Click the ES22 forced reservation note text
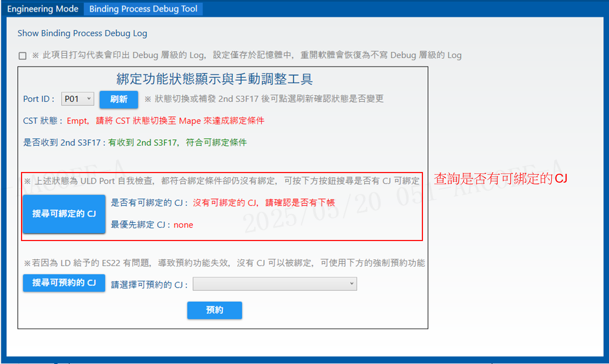Screen dimensions: 609x364 [224, 263]
